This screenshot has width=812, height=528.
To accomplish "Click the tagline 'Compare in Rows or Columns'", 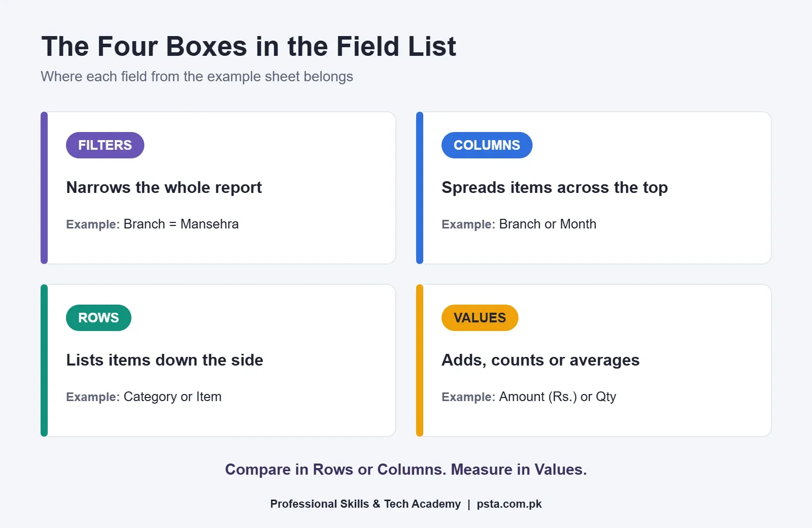I will pyautogui.click(x=335, y=469).
